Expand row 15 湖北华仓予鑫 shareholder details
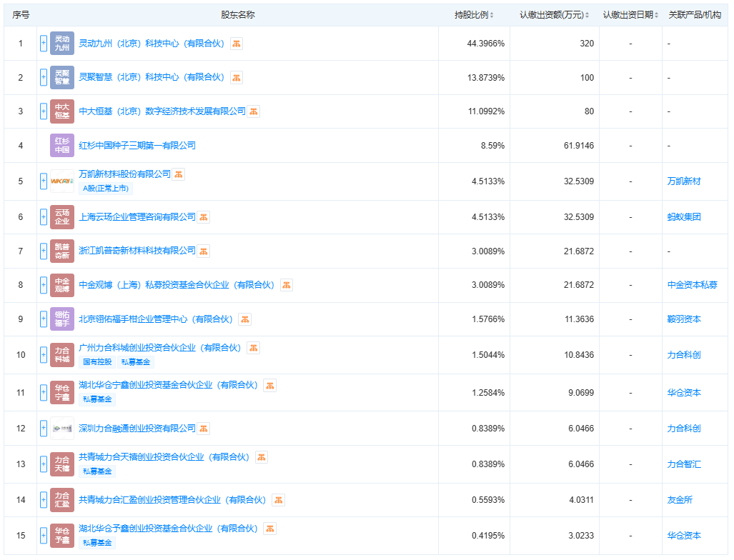The width and height of the screenshot is (734, 560). point(44,536)
